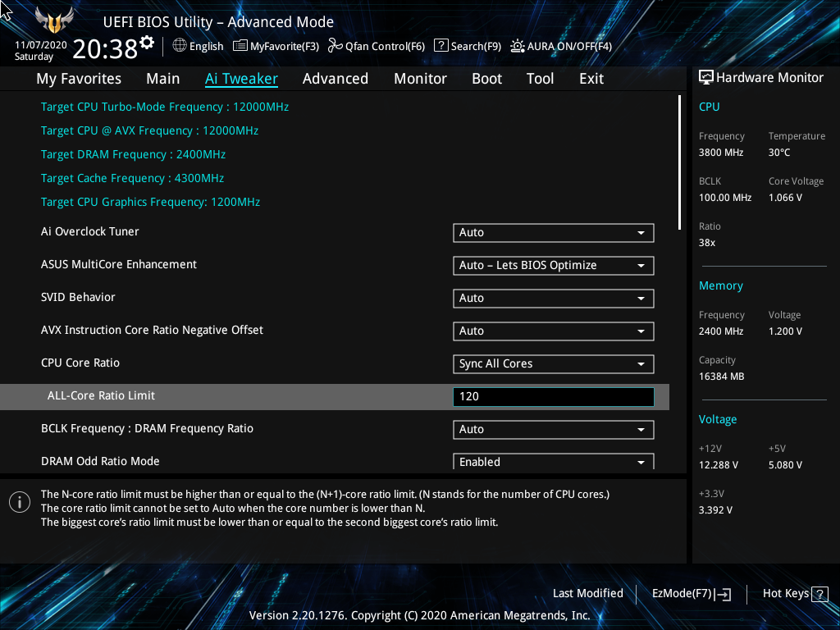Screen dimensions: 840x630
Task: Click the 12.288 V reading
Action: [719, 465]
